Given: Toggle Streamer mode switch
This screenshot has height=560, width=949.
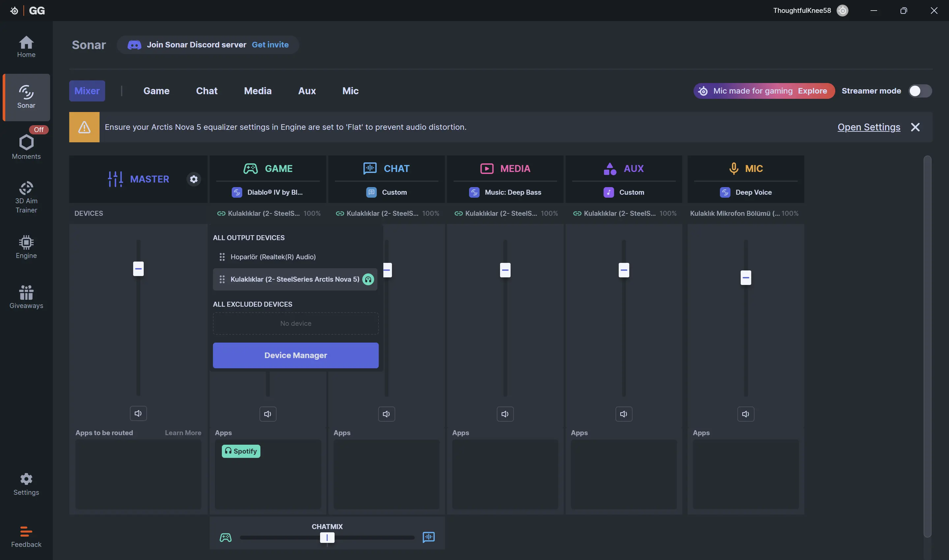Looking at the screenshot, I should pos(920,91).
